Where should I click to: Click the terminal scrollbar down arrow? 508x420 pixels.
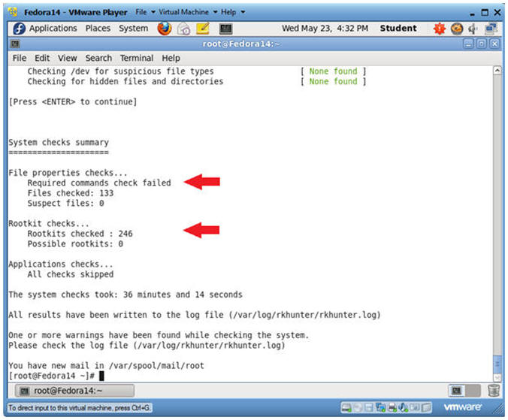497,377
